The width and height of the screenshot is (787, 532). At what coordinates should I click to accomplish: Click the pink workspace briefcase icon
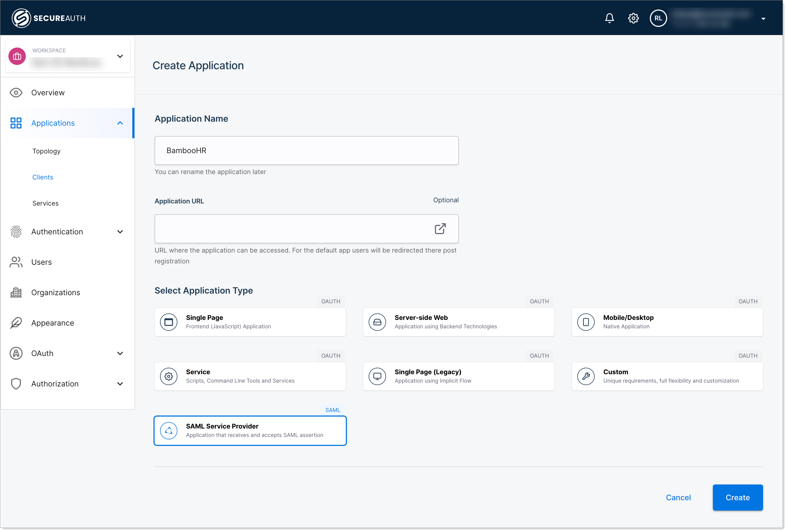(x=17, y=56)
